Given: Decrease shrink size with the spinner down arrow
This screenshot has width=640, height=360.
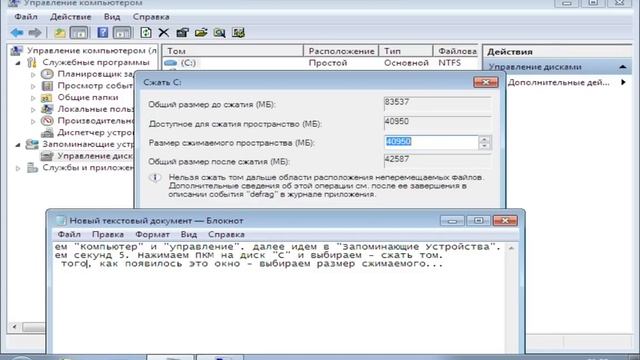Looking at the screenshot, I should (484, 146).
